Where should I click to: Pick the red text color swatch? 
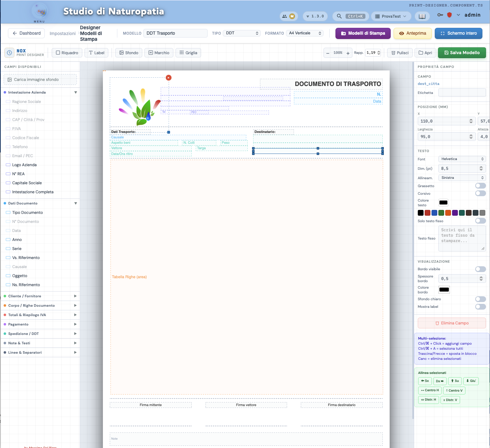point(428,213)
